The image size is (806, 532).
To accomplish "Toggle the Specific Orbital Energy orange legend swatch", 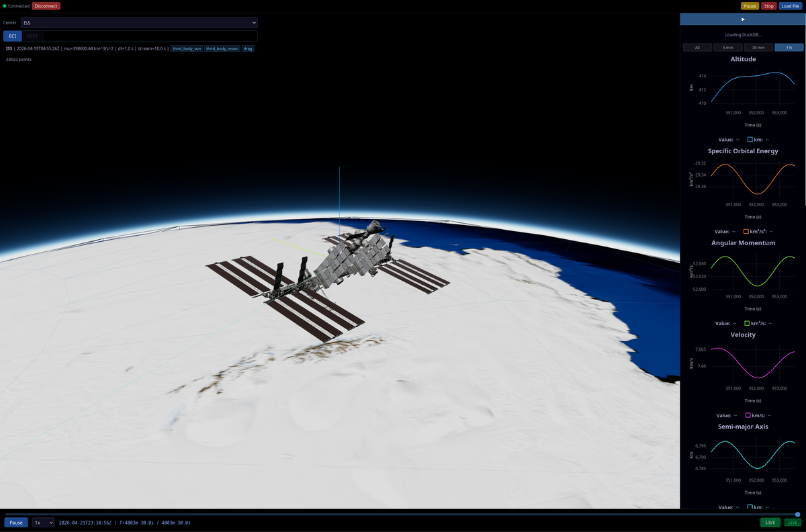I will [x=746, y=231].
